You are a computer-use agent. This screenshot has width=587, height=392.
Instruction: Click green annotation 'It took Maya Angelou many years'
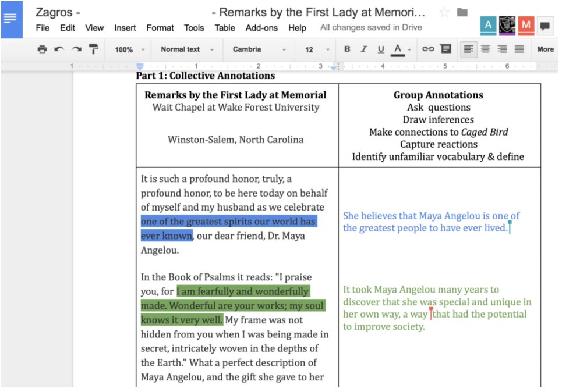click(x=421, y=290)
